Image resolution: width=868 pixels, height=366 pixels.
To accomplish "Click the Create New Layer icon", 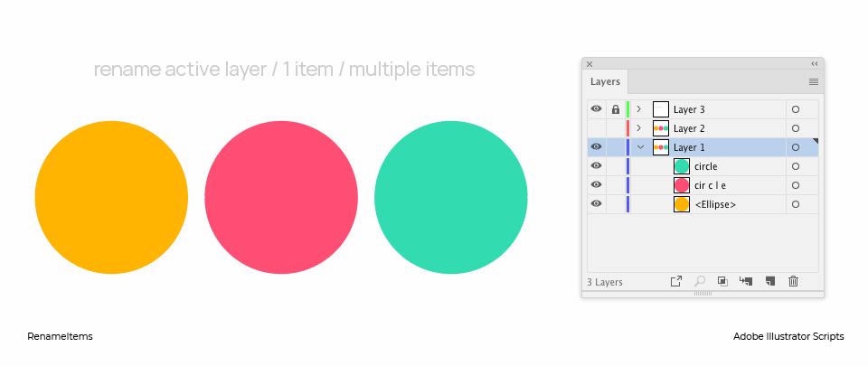I will [x=769, y=281].
